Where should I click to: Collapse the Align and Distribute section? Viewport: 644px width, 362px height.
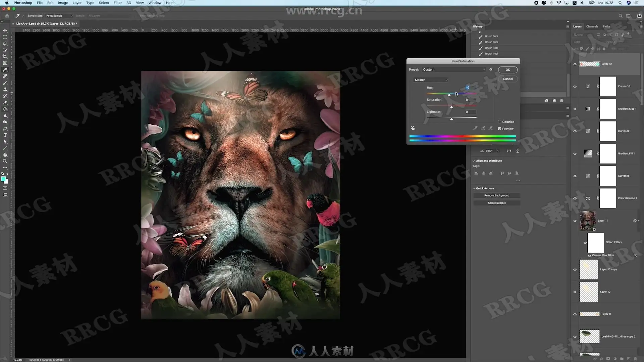[474, 161]
